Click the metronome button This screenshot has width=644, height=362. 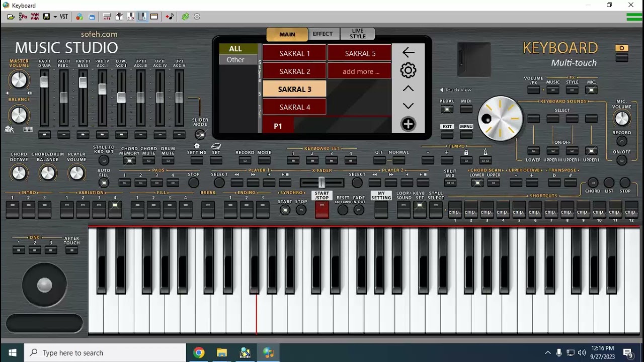point(485,161)
